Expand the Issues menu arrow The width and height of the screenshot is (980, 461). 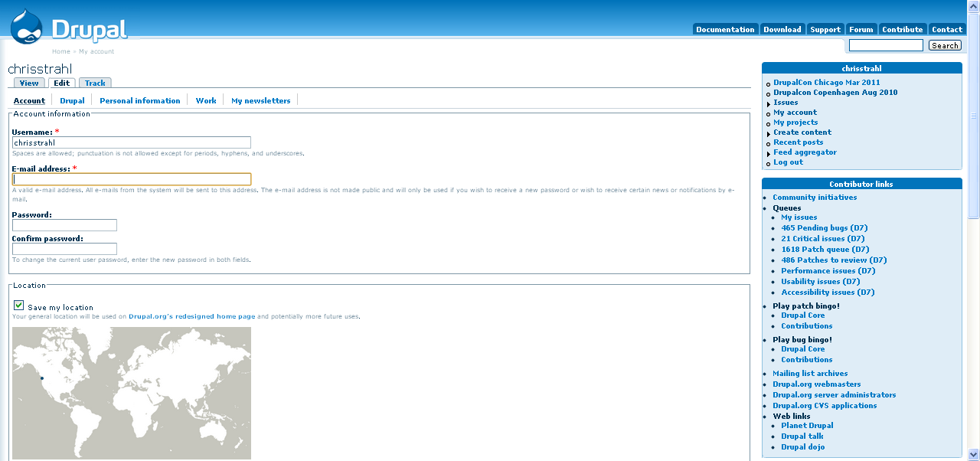pos(768,103)
